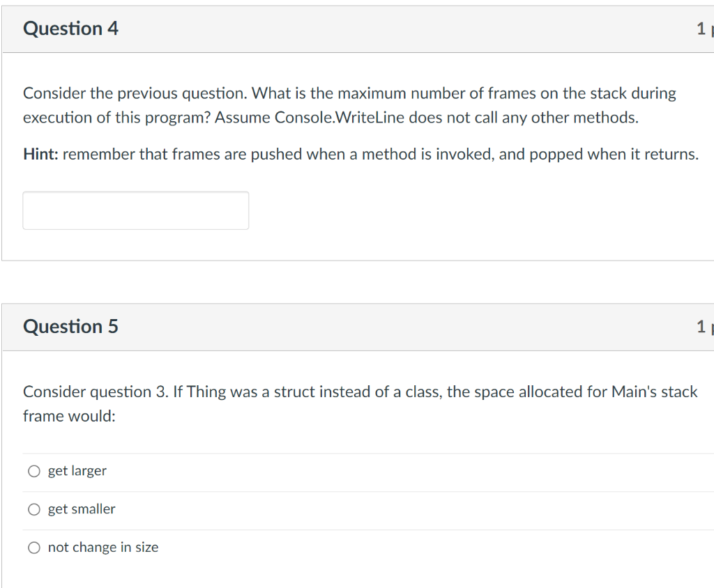Select the "get larger" radio button

34,472
